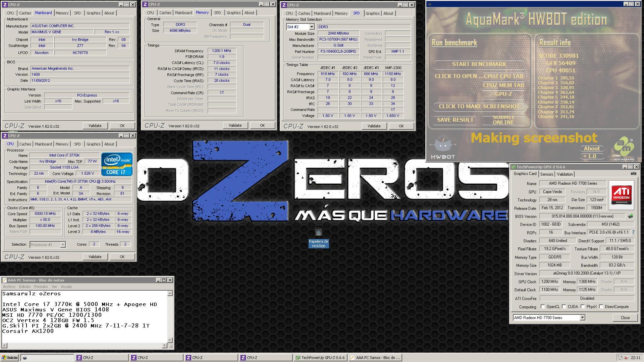Open the Recycle Bin (Papelera de reciclaje) icon
Image resolution: width=644 pixels, height=362 pixels.
319,238
